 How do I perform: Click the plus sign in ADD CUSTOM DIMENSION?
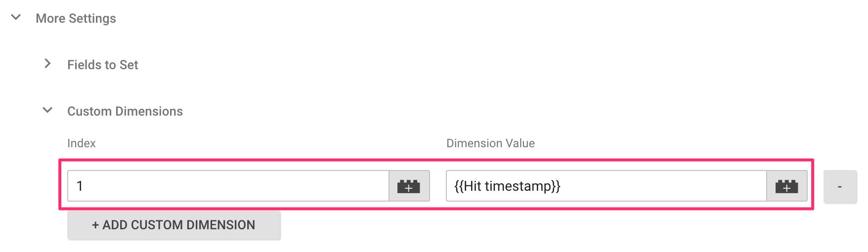(95, 225)
